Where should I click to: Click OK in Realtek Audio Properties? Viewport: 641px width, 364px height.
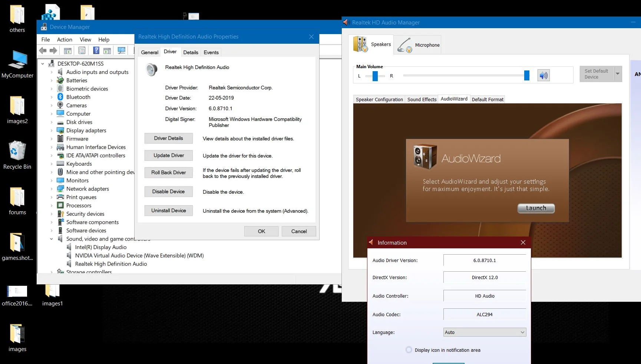click(261, 231)
